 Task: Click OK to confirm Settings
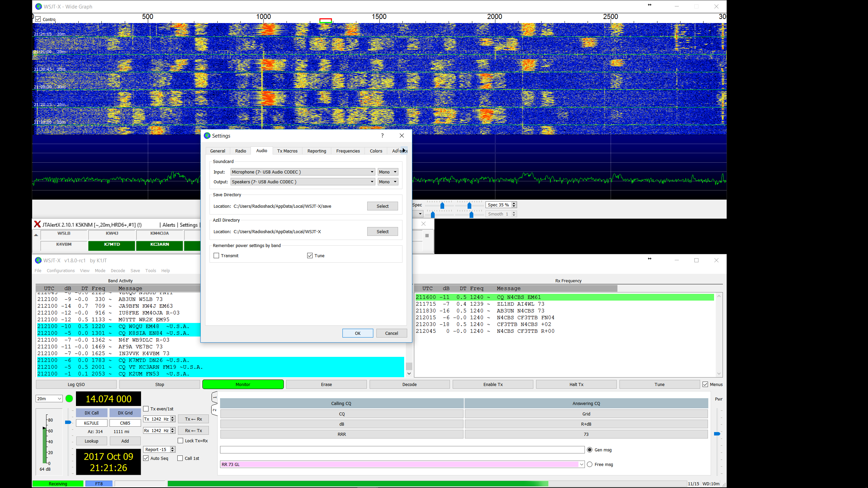pyautogui.click(x=358, y=333)
